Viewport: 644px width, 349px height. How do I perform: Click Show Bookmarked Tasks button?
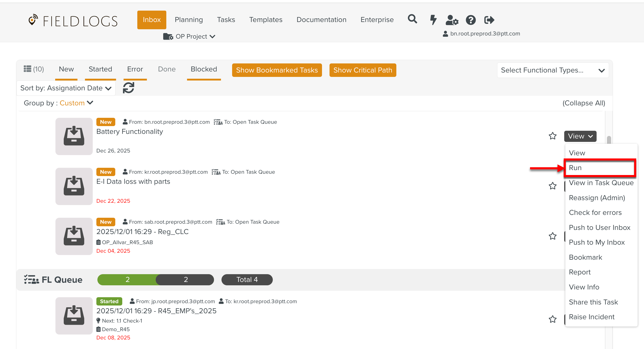[277, 70]
